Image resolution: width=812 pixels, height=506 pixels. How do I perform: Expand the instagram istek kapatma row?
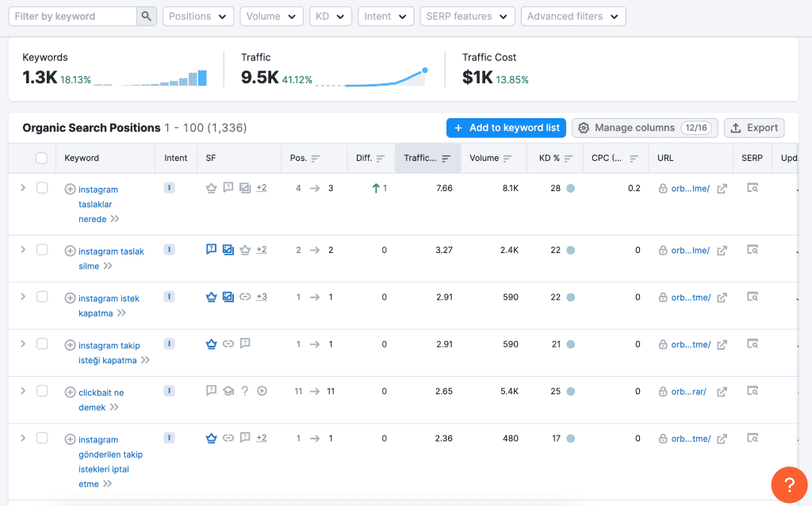tap(23, 297)
